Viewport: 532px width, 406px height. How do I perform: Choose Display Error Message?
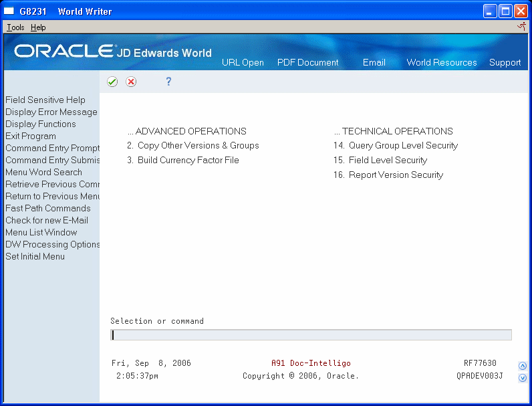[x=51, y=112]
